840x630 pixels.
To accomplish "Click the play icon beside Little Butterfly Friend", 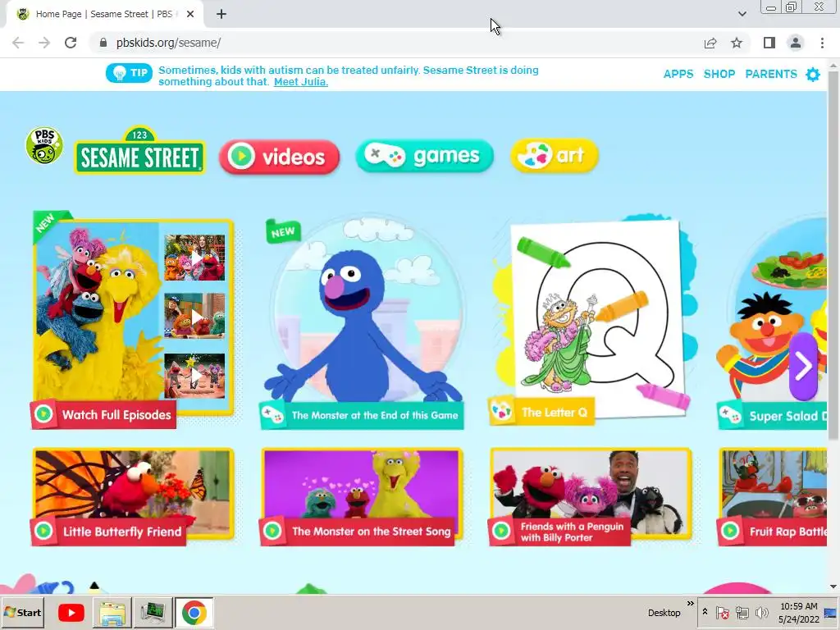I will coord(44,532).
